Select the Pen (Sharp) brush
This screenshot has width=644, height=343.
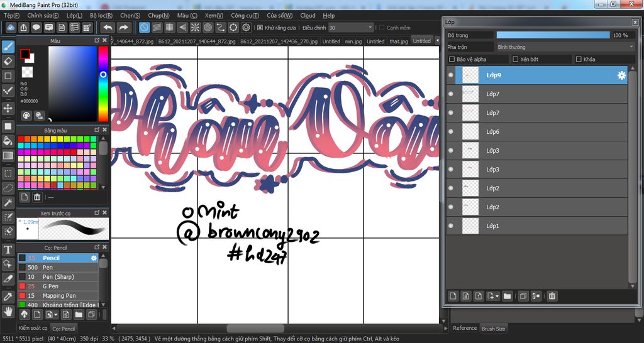pyautogui.click(x=57, y=277)
